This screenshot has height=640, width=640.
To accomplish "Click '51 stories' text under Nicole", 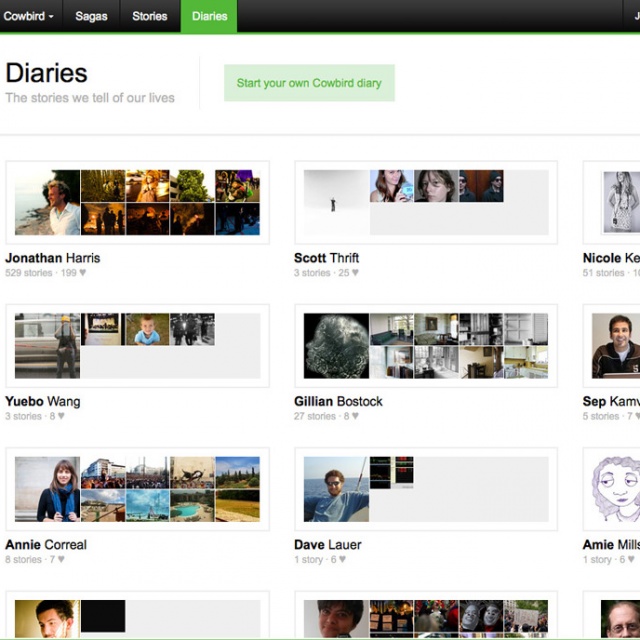I will [x=604, y=273].
